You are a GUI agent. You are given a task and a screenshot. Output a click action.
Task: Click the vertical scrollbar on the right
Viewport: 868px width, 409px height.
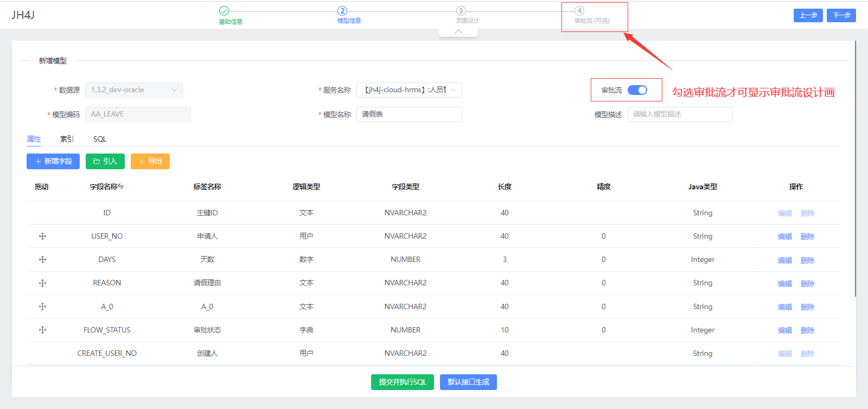pos(856,168)
